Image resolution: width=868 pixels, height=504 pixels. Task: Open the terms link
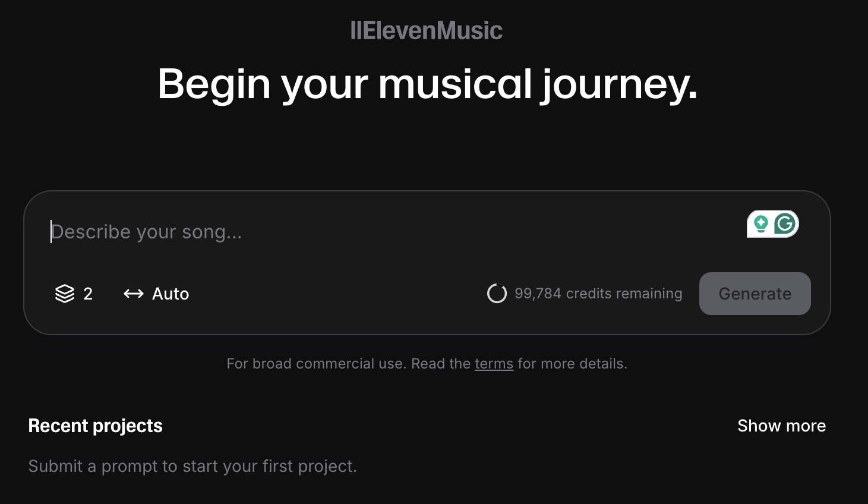pos(494,364)
